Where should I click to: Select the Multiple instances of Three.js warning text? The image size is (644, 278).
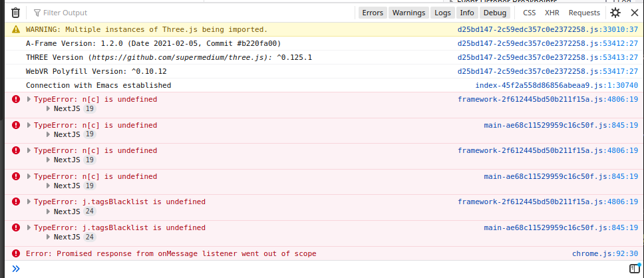pos(146,29)
